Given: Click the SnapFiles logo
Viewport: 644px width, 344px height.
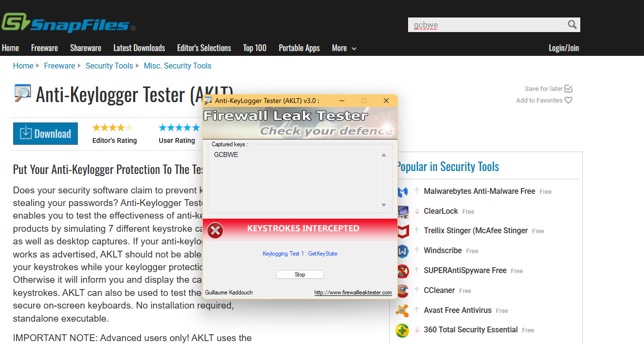Looking at the screenshot, I should (x=68, y=23).
